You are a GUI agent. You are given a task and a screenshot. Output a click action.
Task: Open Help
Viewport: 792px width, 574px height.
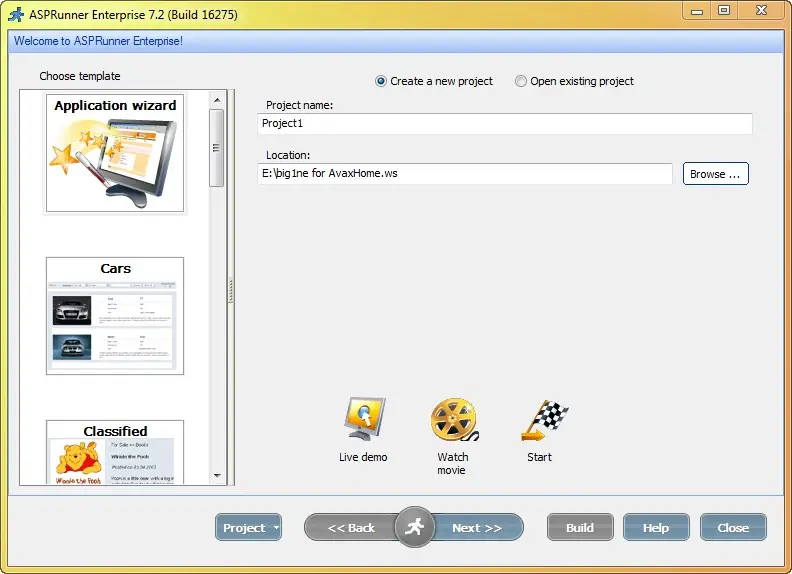tap(656, 528)
